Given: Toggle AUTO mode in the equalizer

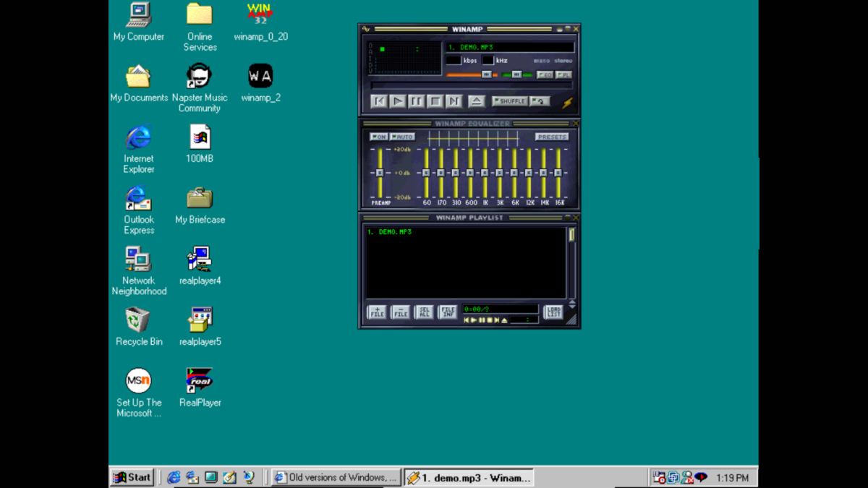Looking at the screenshot, I should [402, 136].
